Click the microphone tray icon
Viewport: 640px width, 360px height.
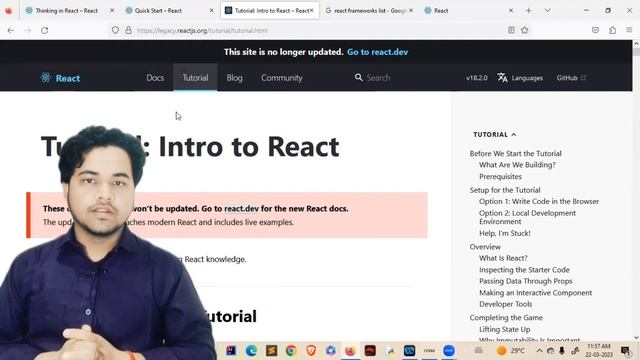(x=562, y=351)
